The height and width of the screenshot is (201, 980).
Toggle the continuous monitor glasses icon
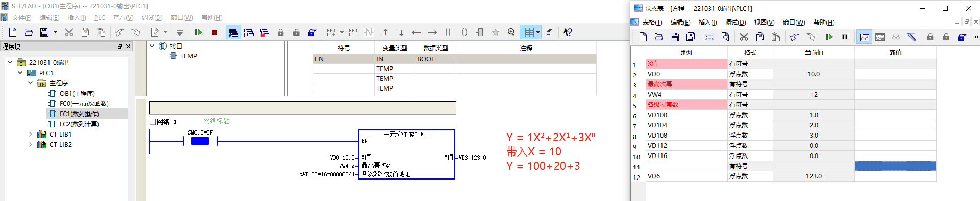(x=865, y=37)
